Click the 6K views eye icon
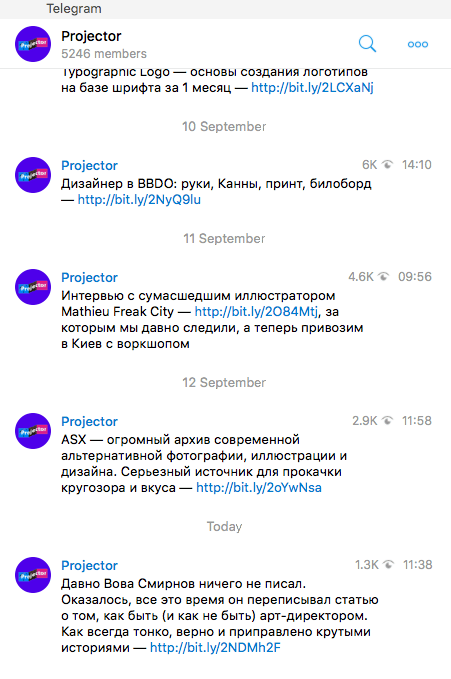The image size is (451, 679). 387,165
